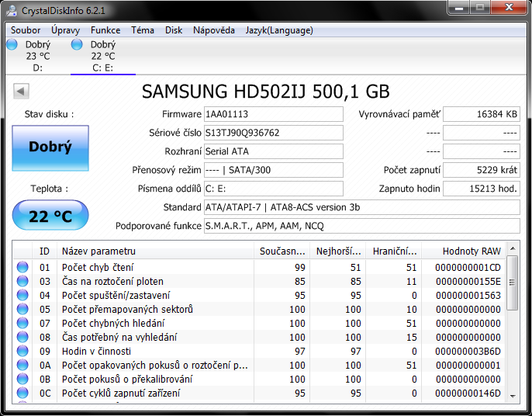Select disk C: E: status orb icon
The image size is (532, 416).
77,45
